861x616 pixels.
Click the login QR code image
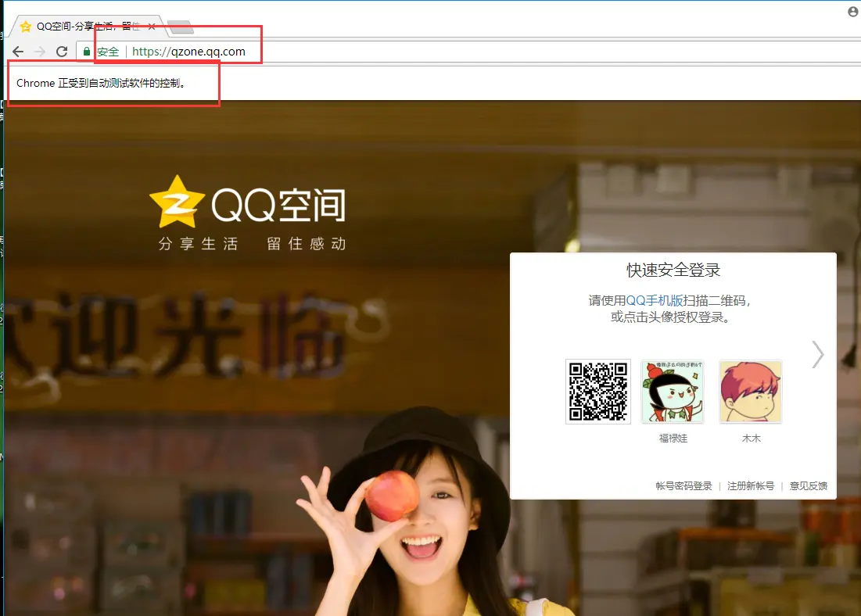tap(598, 392)
